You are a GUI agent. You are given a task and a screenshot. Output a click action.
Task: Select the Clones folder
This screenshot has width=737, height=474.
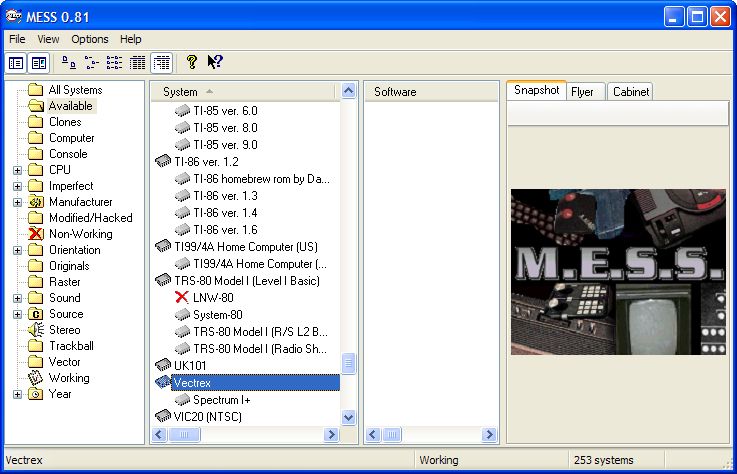65,122
